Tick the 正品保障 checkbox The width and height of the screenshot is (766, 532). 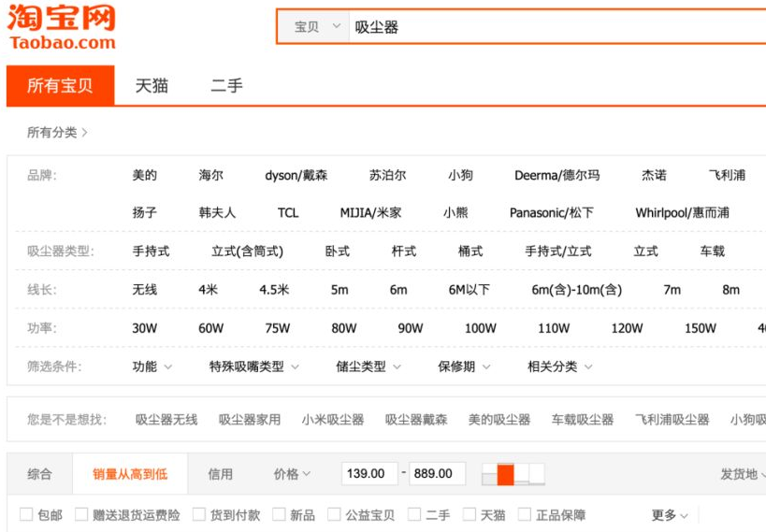[525, 514]
